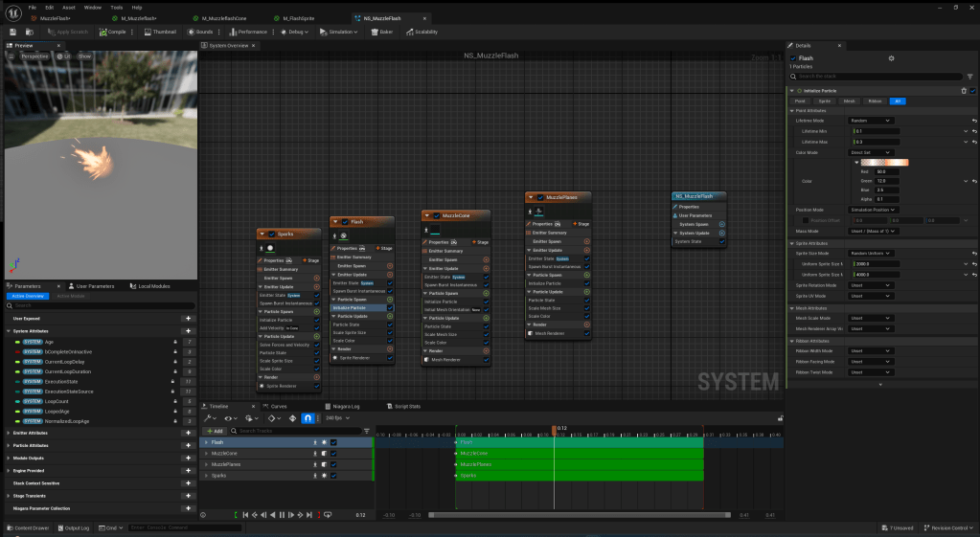Screen dimensions: 980x537
Task: Uncheck the MuzzleCone track checkbox in timeline
Action: point(333,453)
